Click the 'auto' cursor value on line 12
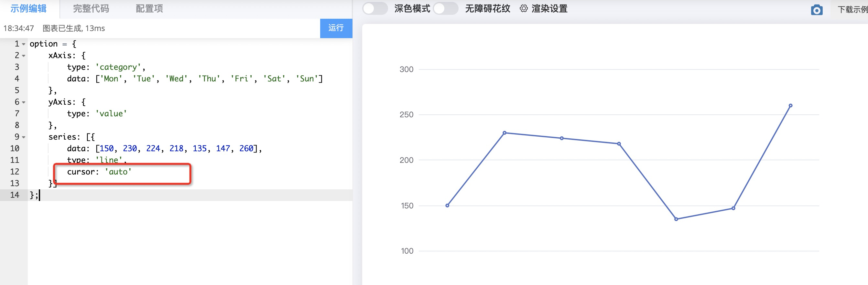This screenshot has width=868, height=285. (118, 172)
